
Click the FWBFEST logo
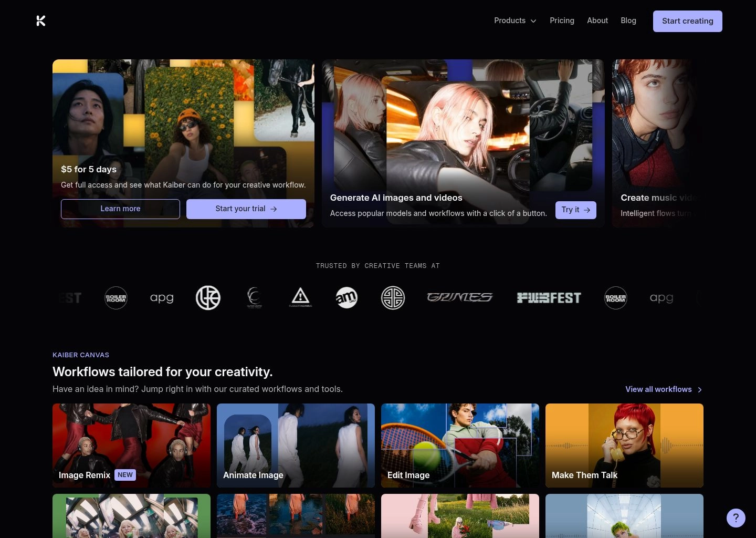[x=549, y=298]
